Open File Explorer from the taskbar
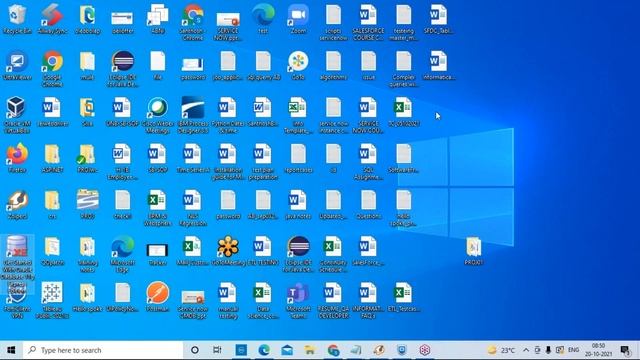Screen dimensions: 640x360 coord(310,350)
